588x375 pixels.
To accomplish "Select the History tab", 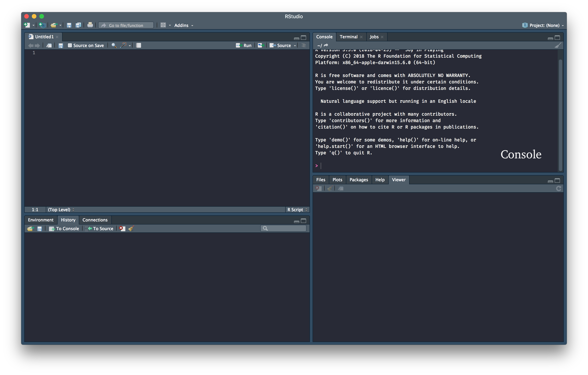I will [68, 220].
